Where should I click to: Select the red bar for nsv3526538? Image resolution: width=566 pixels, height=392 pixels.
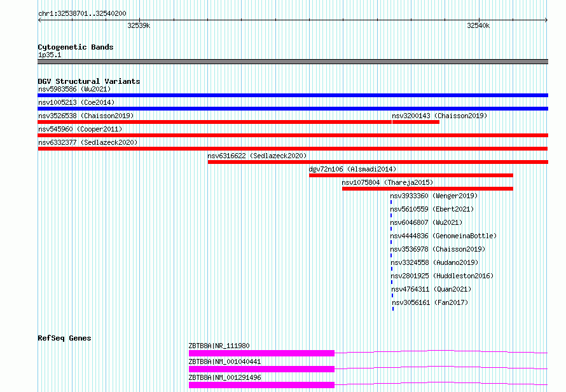click(215, 122)
